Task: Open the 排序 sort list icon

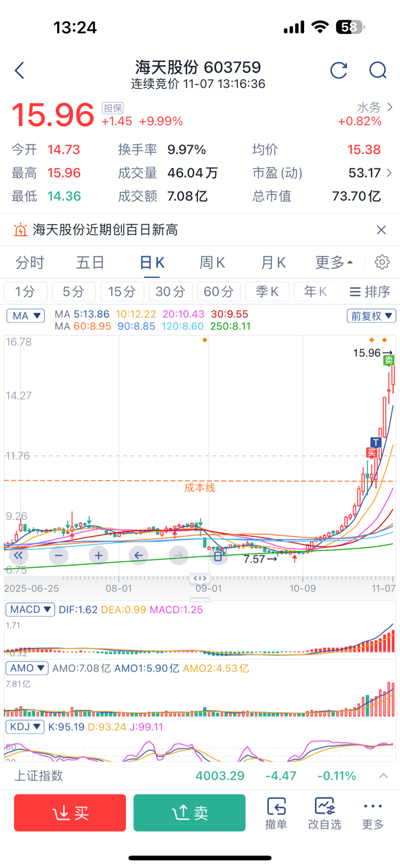Action: tap(370, 291)
